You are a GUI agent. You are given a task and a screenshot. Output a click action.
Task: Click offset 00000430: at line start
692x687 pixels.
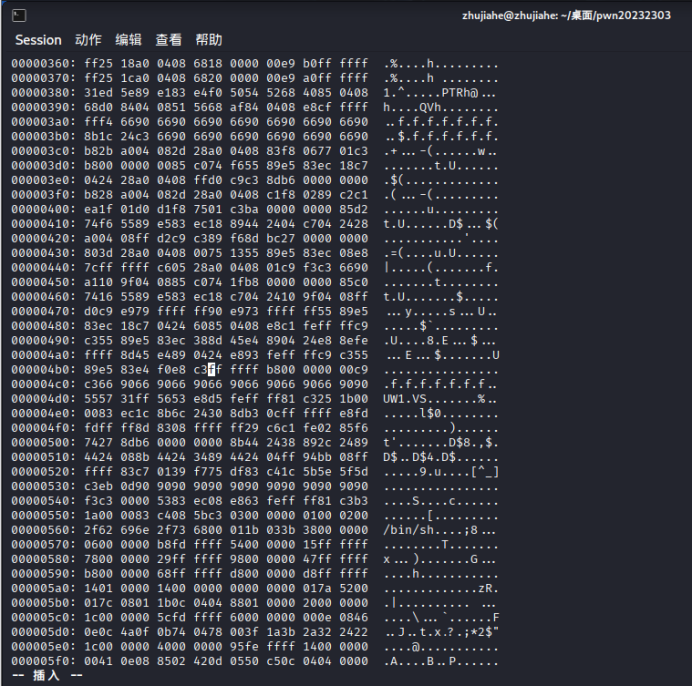click(x=44, y=253)
